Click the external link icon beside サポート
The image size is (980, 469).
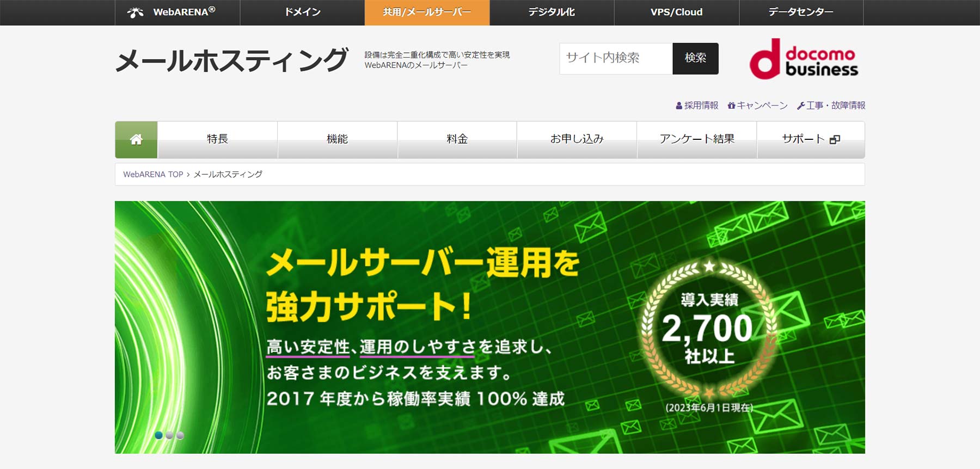(x=835, y=140)
